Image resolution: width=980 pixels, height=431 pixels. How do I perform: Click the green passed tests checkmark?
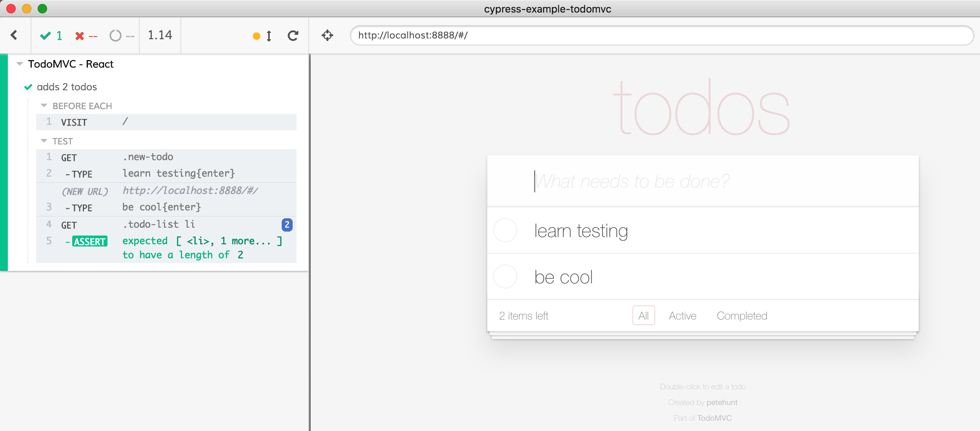(46, 36)
